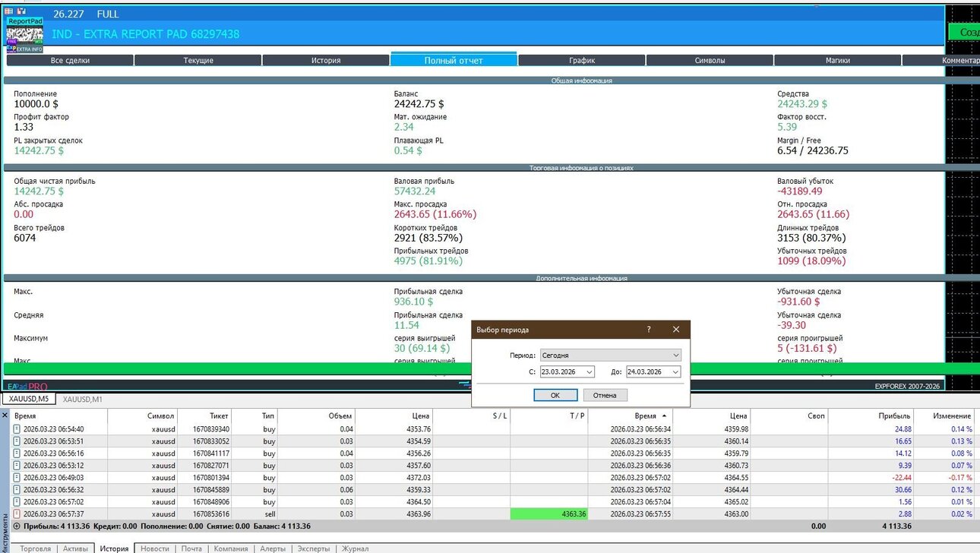This screenshot has height=553, width=980.
Task: Sort by the Тикет column header
Action: click(x=205, y=416)
